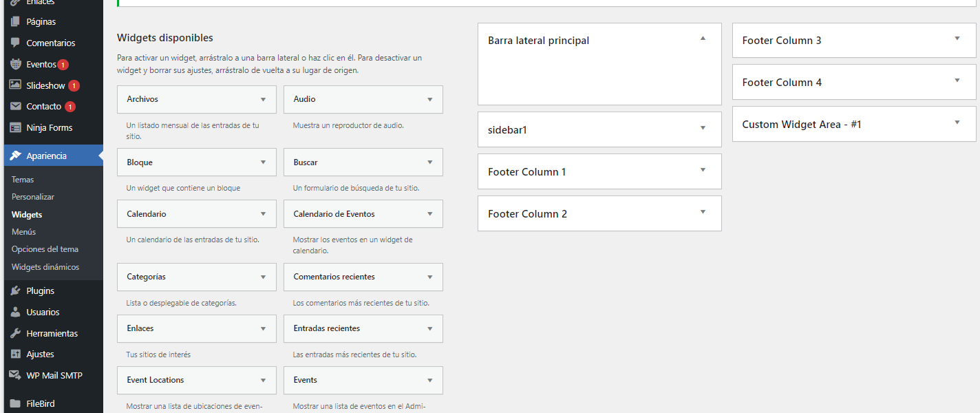Click the FileBird folder icon
The width and height of the screenshot is (980, 413).
pyautogui.click(x=15, y=404)
